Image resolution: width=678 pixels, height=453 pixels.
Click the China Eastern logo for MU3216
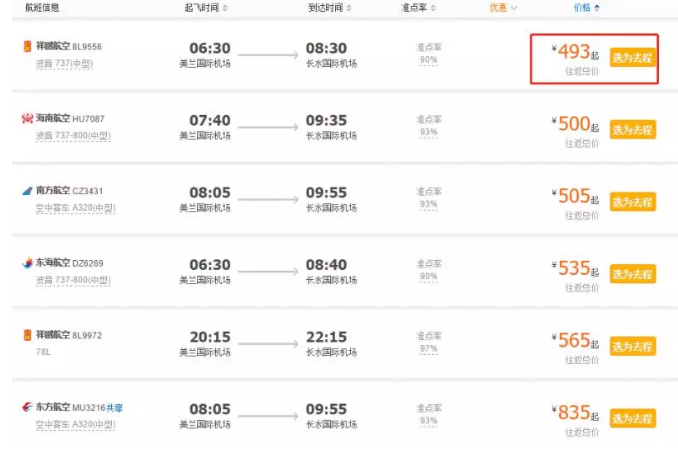coord(27,408)
